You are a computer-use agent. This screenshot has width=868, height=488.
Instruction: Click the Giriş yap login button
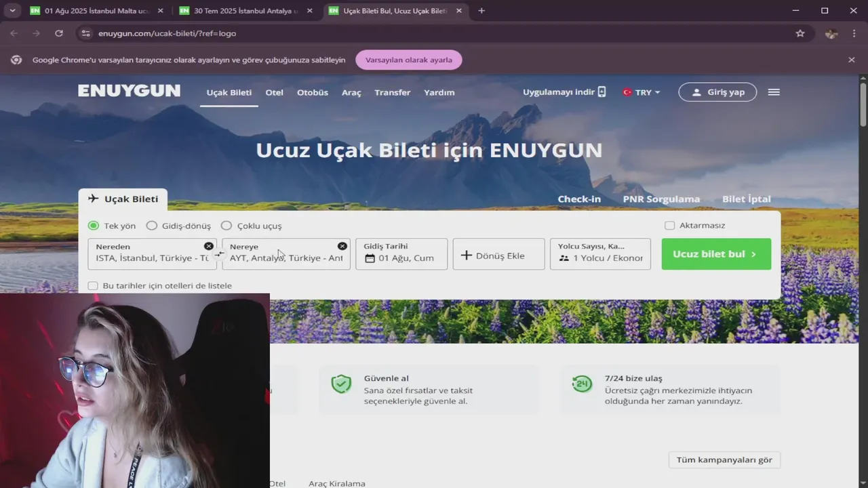point(717,92)
